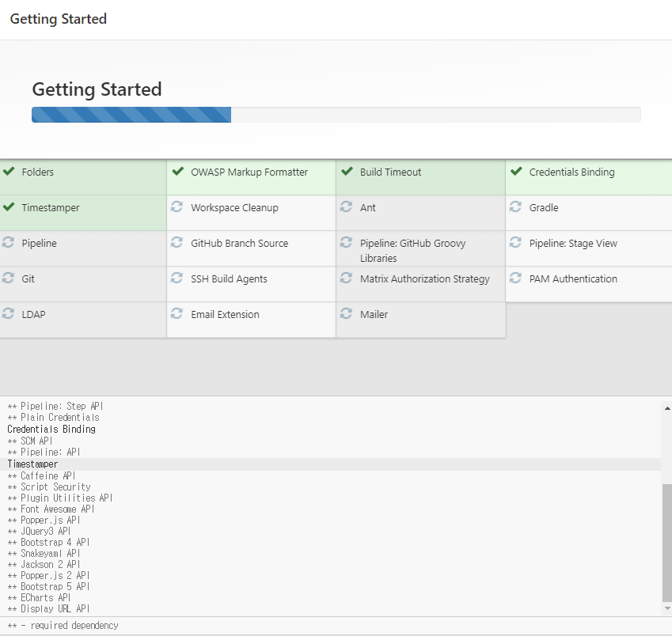Click the Font Awesome API log line
The image size is (672, 640).
(x=51, y=509)
